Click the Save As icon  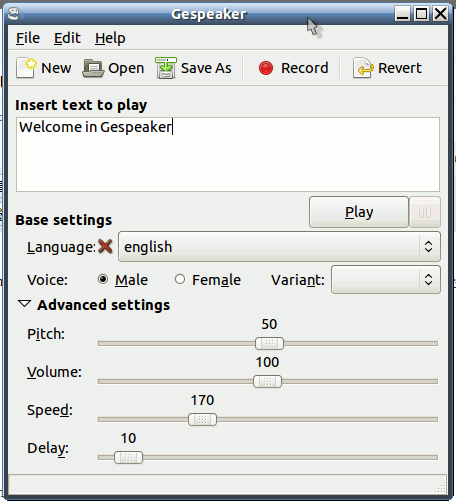pos(166,68)
